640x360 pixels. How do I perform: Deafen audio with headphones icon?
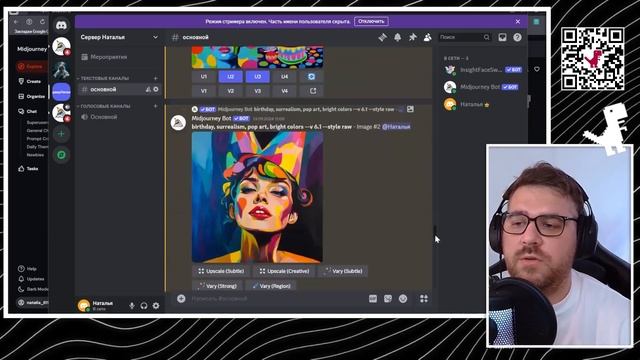[144, 305]
